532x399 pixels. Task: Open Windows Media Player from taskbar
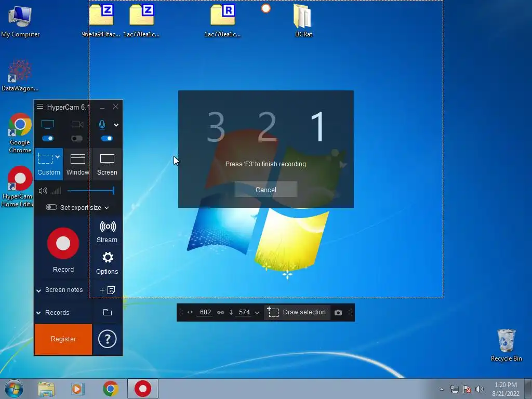click(x=78, y=389)
